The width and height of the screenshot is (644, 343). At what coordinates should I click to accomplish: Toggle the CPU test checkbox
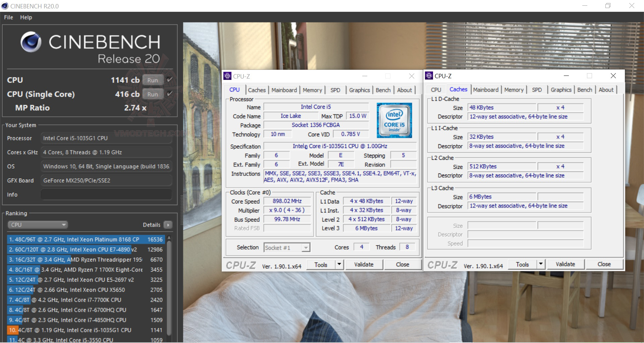pyautogui.click(x=170, y=80)
